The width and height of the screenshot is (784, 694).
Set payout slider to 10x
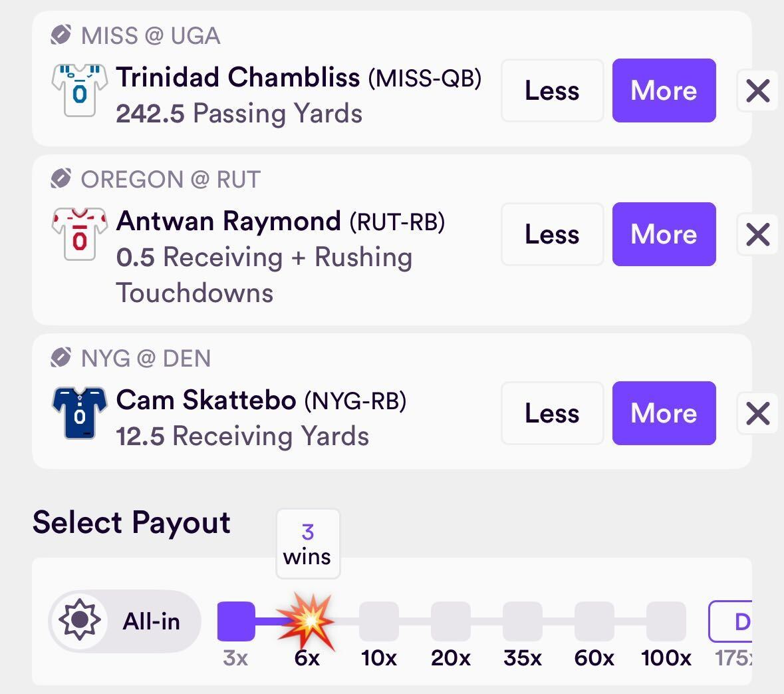point(379,621)
